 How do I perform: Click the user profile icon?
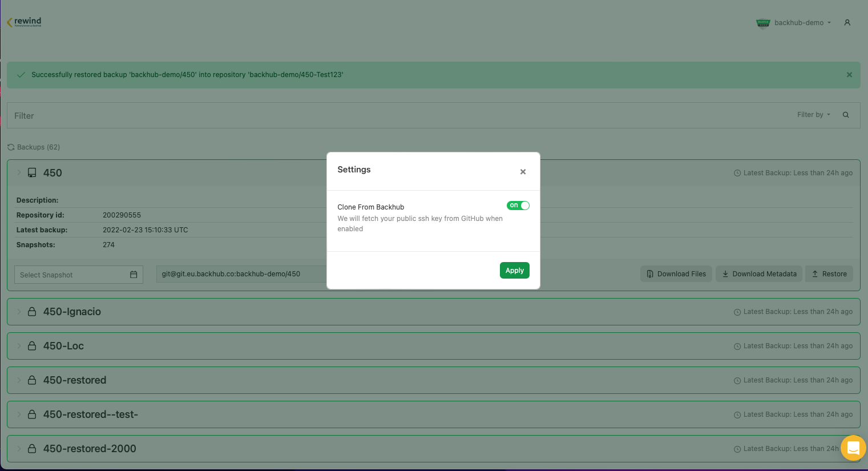click(x=847, y=23)
